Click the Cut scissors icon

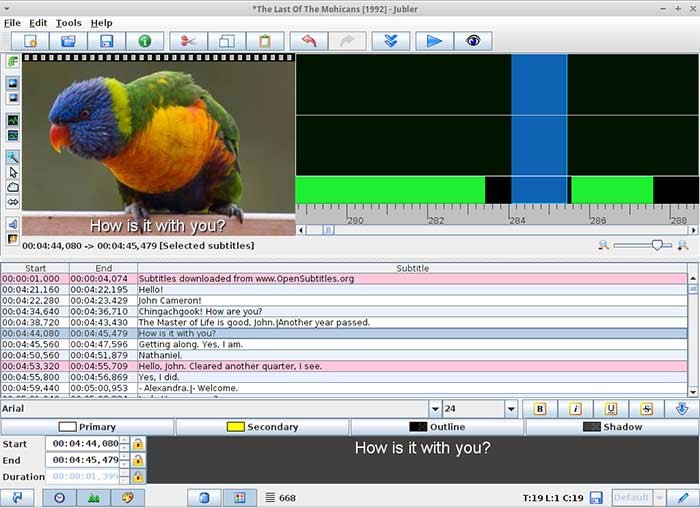[187, 41]
